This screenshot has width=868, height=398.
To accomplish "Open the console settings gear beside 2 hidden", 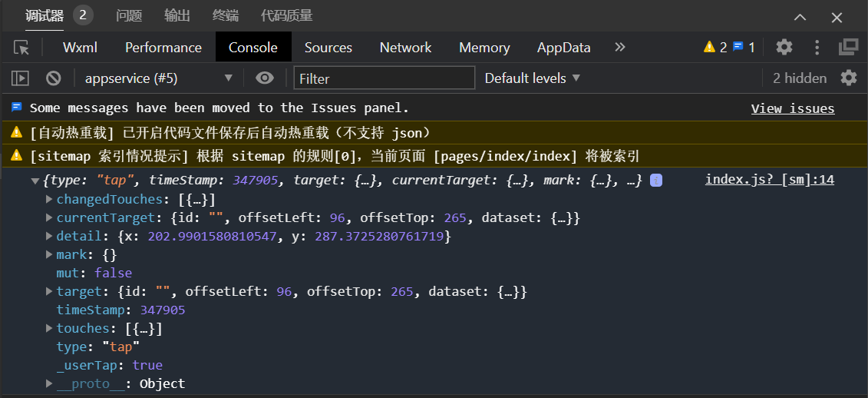I will [x=849, y=78].
